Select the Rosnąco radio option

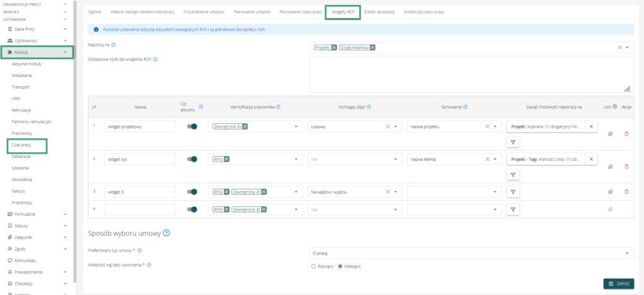point(314,266)
